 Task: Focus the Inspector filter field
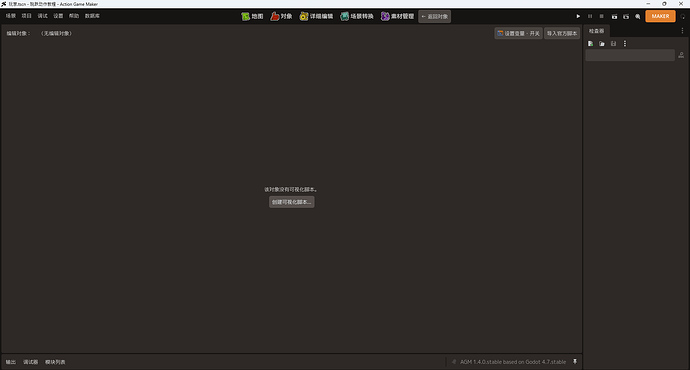click(x=630, y=55)
